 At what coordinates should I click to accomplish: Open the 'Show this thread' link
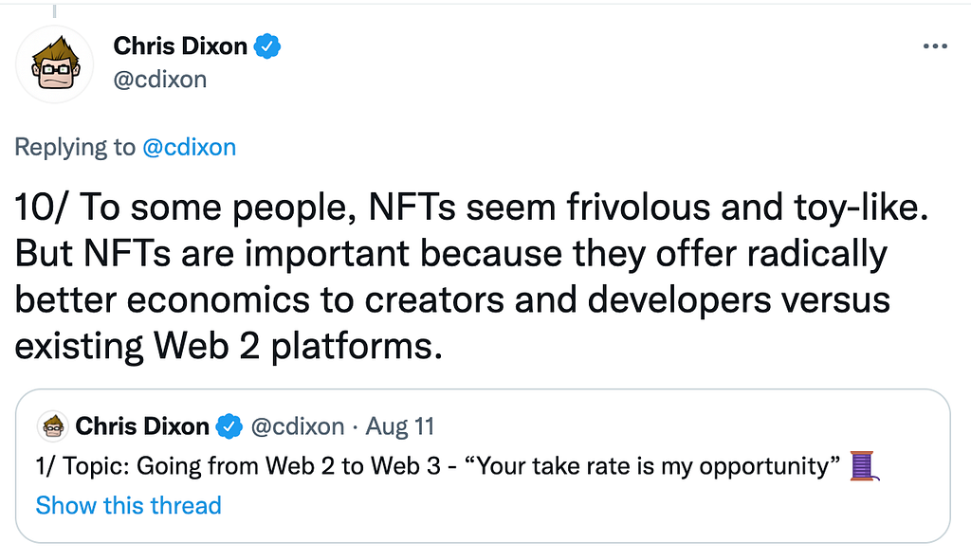(128, 505)
